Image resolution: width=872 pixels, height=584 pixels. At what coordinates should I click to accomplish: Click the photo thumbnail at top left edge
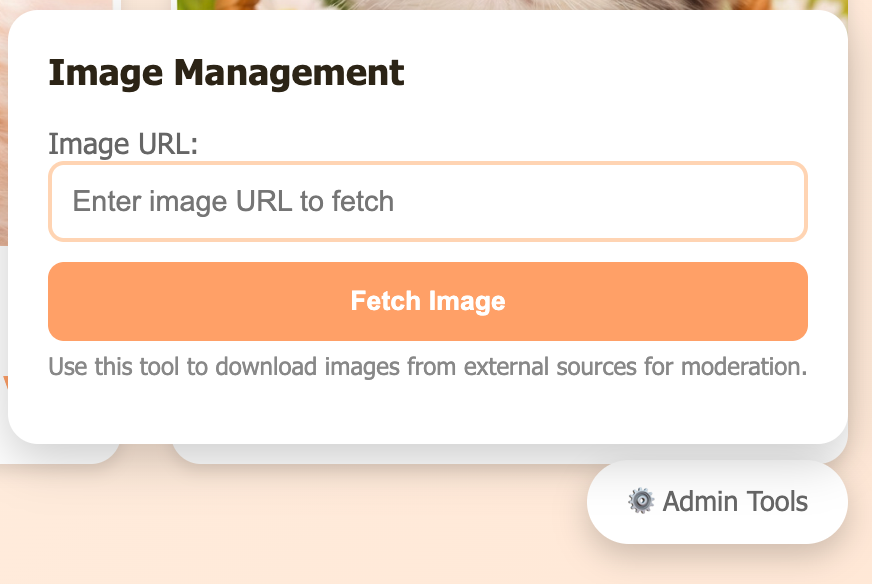point(3,120)
